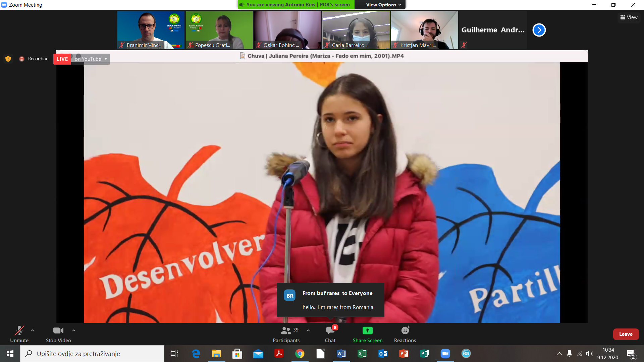Open video options arrow next to Stop Video
The width and height of the screenshot is (644, 362).
[74, 330]
